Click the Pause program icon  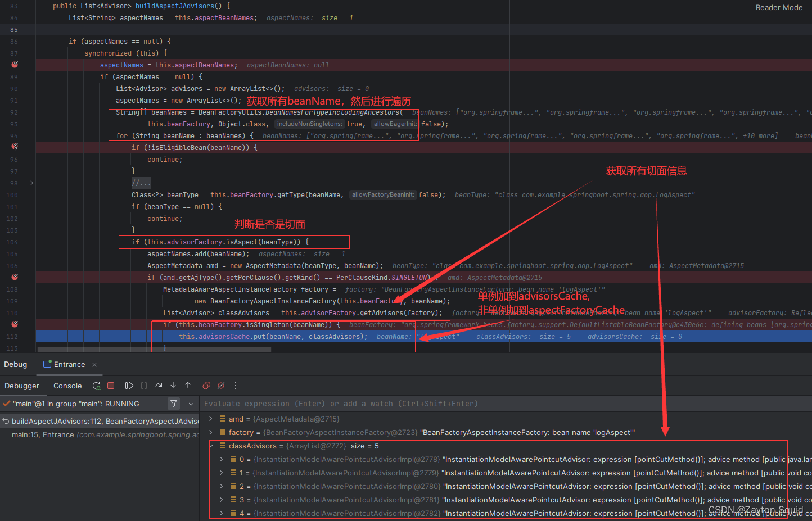(144, 386)
